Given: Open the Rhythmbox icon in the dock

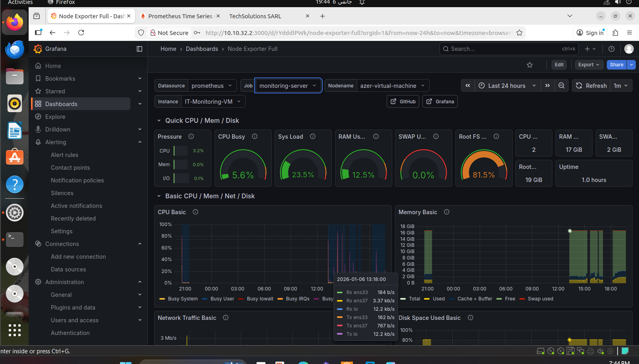Looking at the screenshot, I should click(15, 103).
